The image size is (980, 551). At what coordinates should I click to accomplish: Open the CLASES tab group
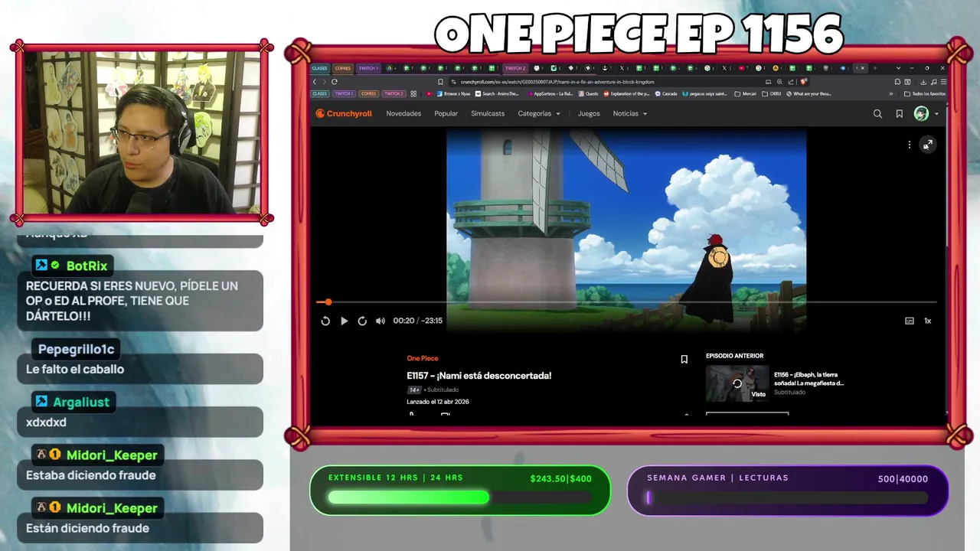(x=319, y=68)
